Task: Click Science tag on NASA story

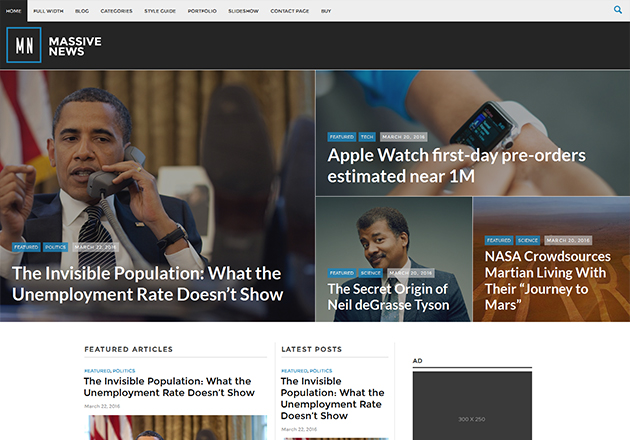Action: tap(528, 240)
